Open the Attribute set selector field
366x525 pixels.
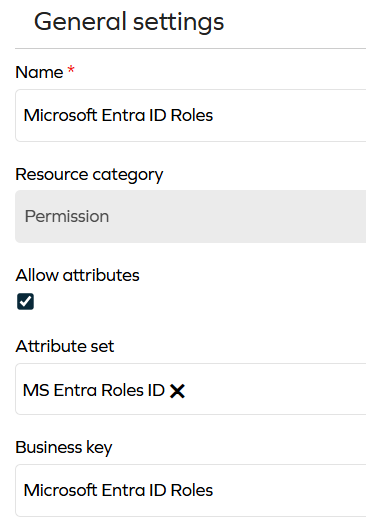click(191, 389)
